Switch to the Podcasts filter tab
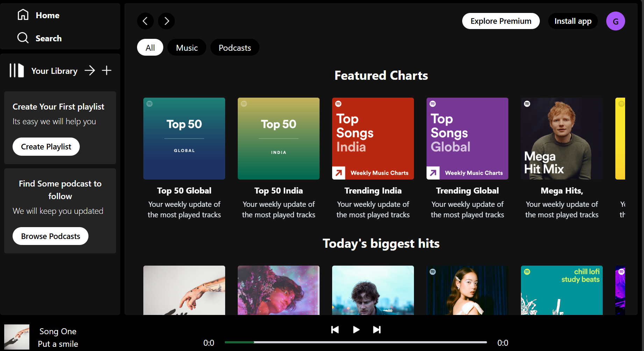Viewport: 644px width, 351px height. coord(235,48)
